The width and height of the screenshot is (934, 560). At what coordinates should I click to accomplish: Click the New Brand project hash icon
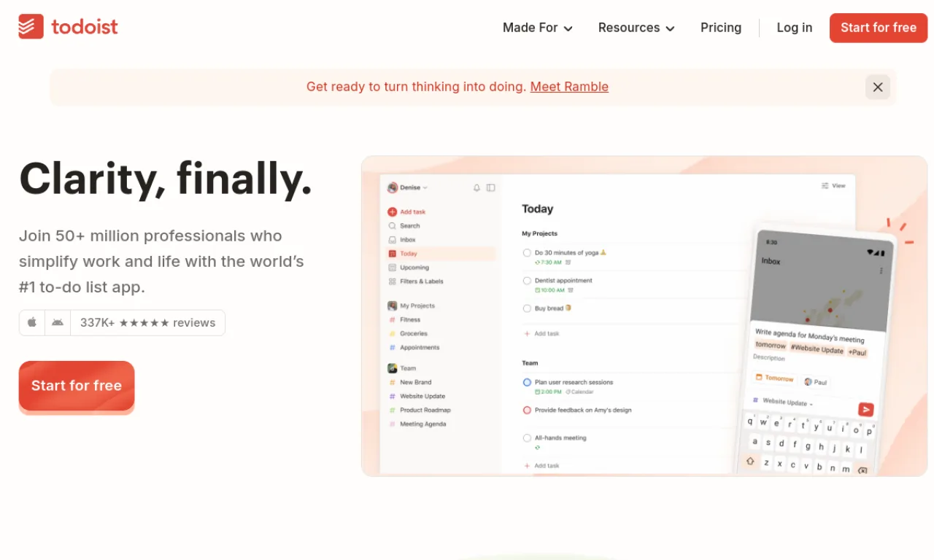click(393, 382)
